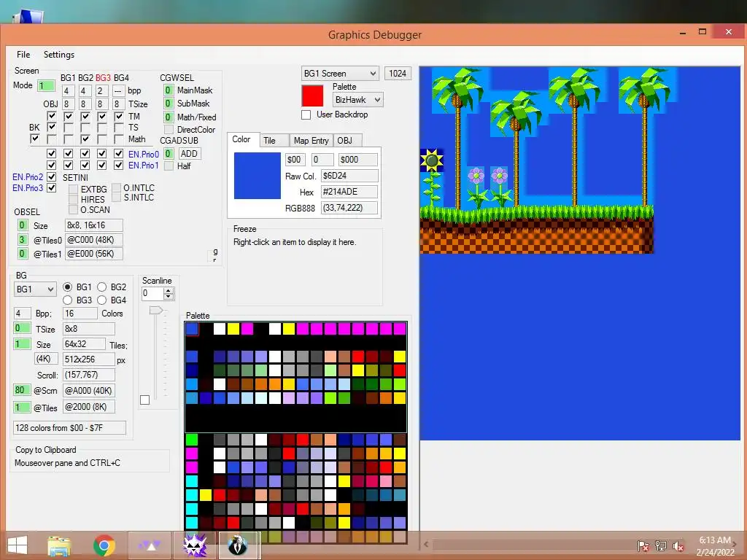Open File Explorer from the taskbar

point(59,545)
